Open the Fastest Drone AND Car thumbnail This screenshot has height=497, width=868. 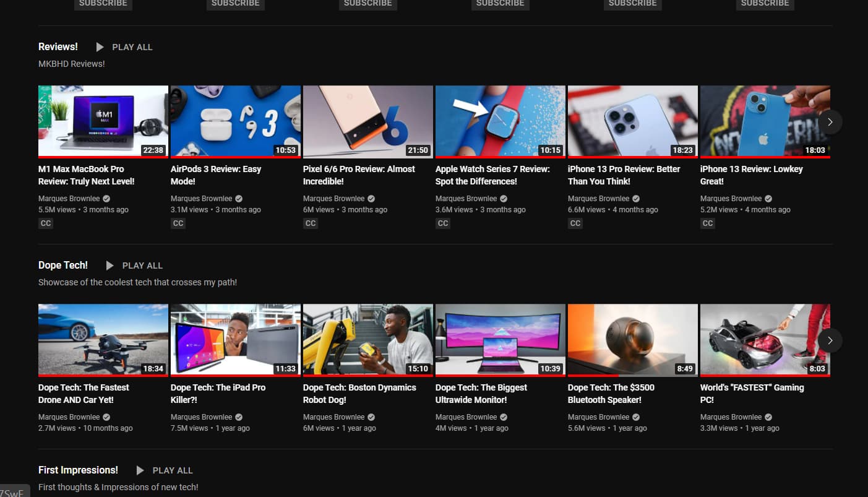point(103,340)
